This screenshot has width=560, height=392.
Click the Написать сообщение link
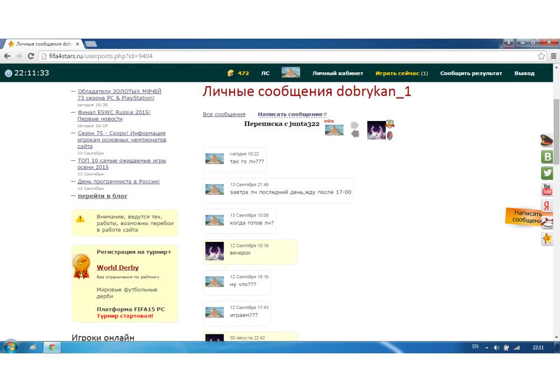(x=290, y=114)
